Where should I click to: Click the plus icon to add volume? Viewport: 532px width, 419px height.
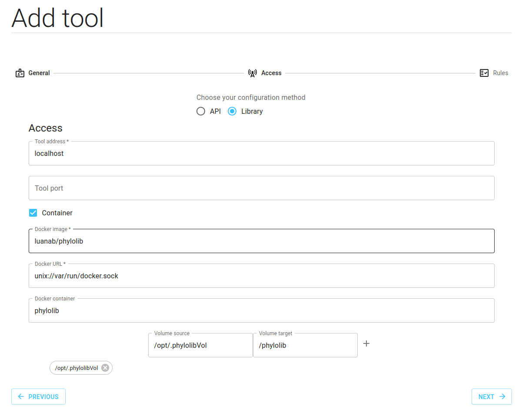[366, 343]
